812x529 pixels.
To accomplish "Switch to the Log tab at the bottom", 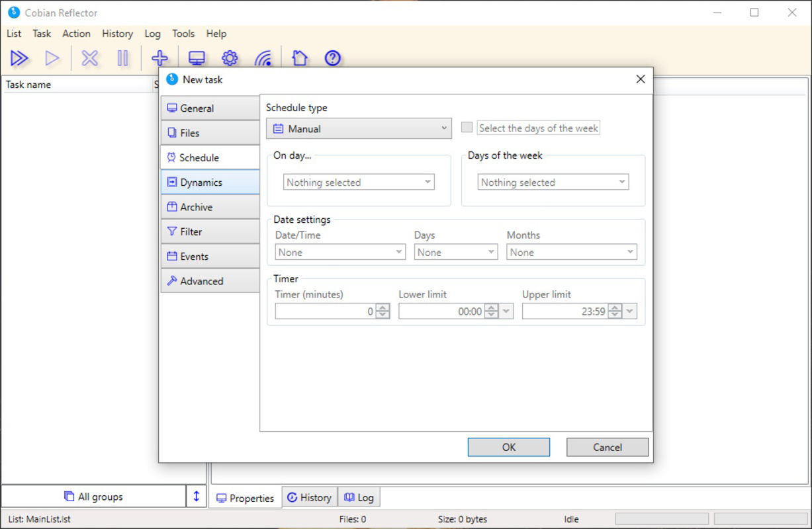I will (359, 498).
